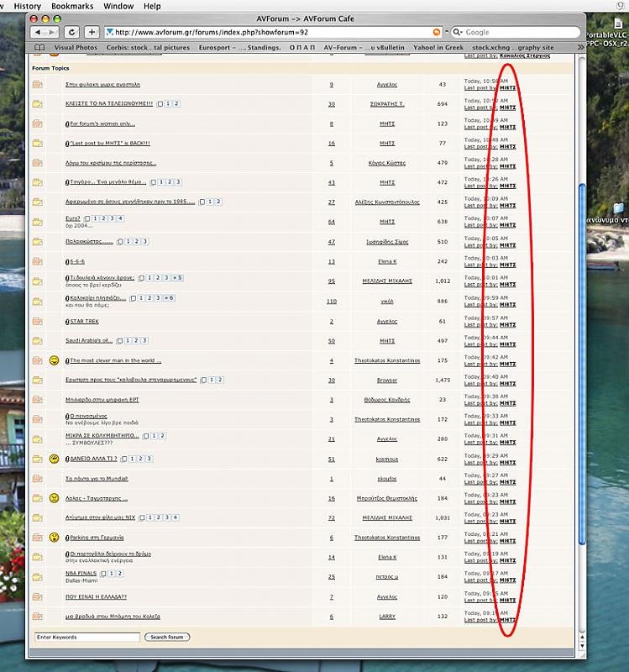Click the folder icon beside STAR TREK topic
Screen dimensions: 629x672
pyautogui.click(x=37, y=321)
